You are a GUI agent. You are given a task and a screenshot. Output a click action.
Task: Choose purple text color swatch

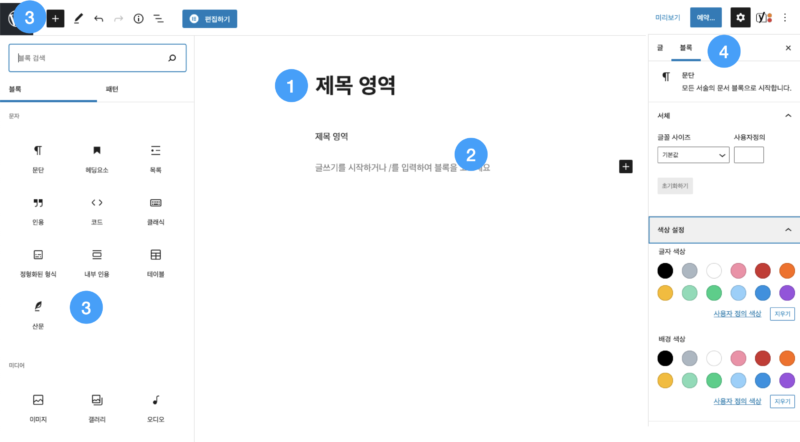787,293
